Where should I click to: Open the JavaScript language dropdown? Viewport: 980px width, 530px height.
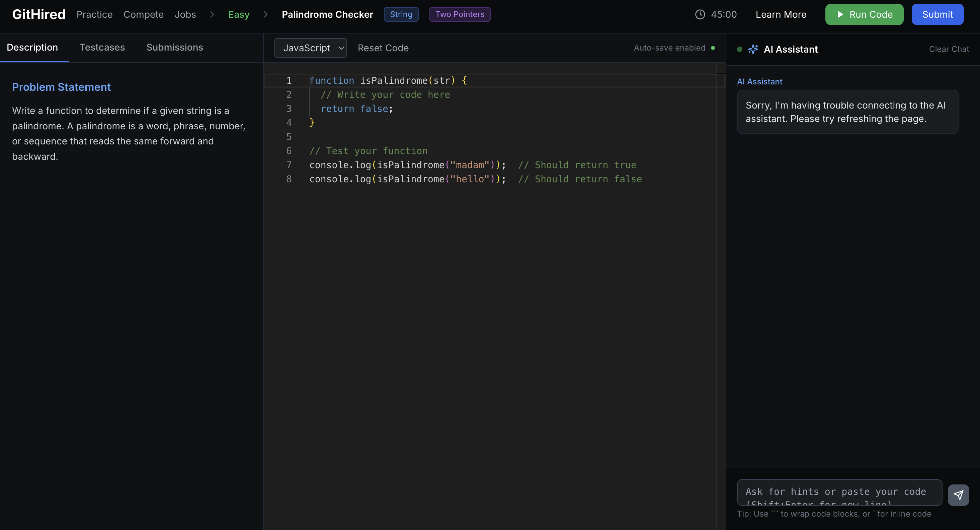(311, 48)
